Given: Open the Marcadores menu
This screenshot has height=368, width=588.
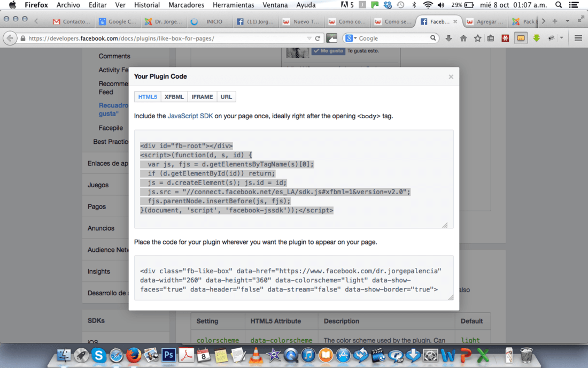Looking at the screenshot, I should click(x=186, y=5).
